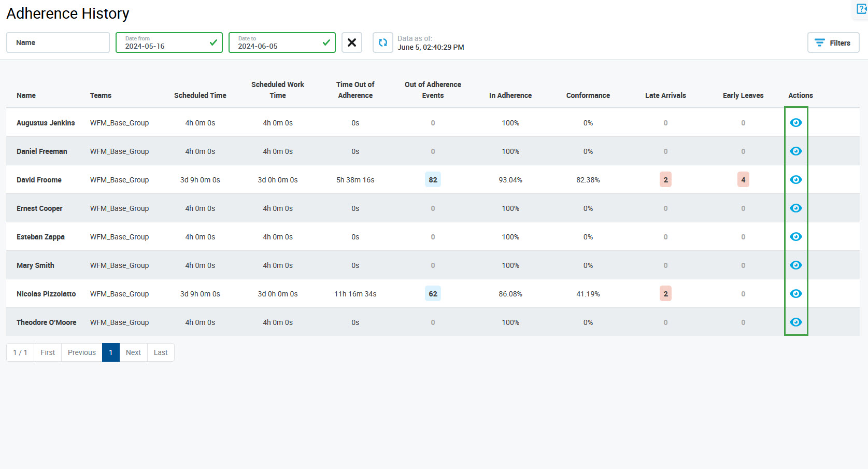The width and height of the screenshot is (868, 469).
Task: Open Daniel Freeman's adherence details eye icon
Action: 795,151
